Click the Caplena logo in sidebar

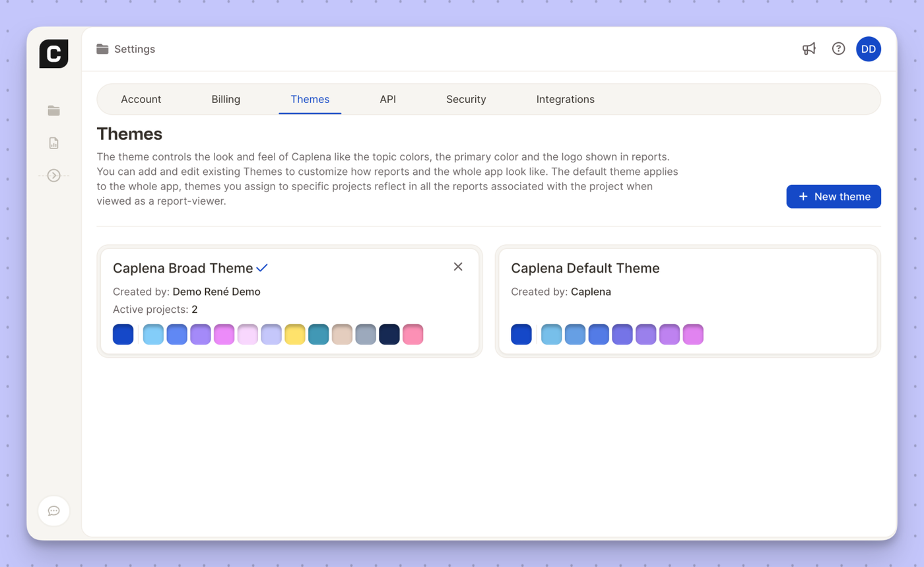[53, 53]
